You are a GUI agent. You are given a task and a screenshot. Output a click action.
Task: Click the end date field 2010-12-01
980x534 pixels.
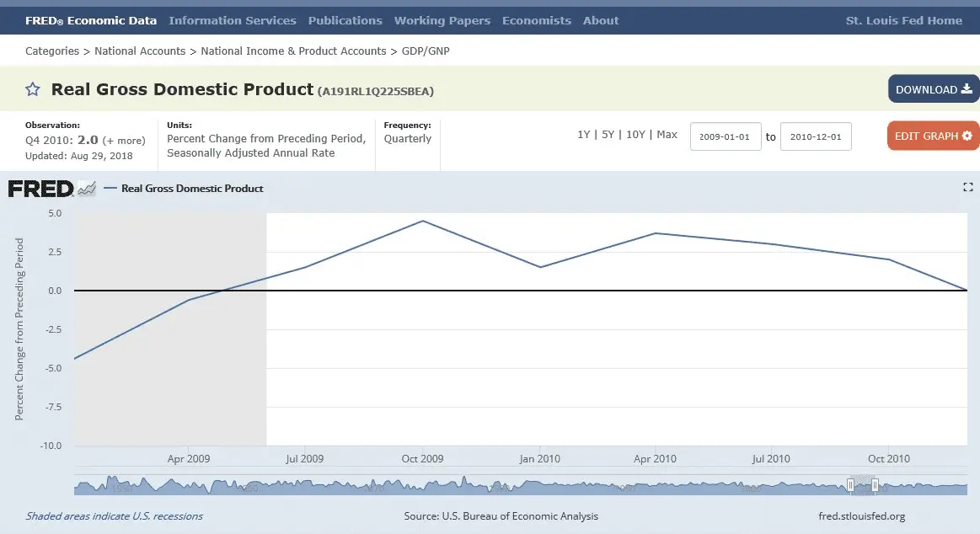pyautogui.click(x=815, y=136)
